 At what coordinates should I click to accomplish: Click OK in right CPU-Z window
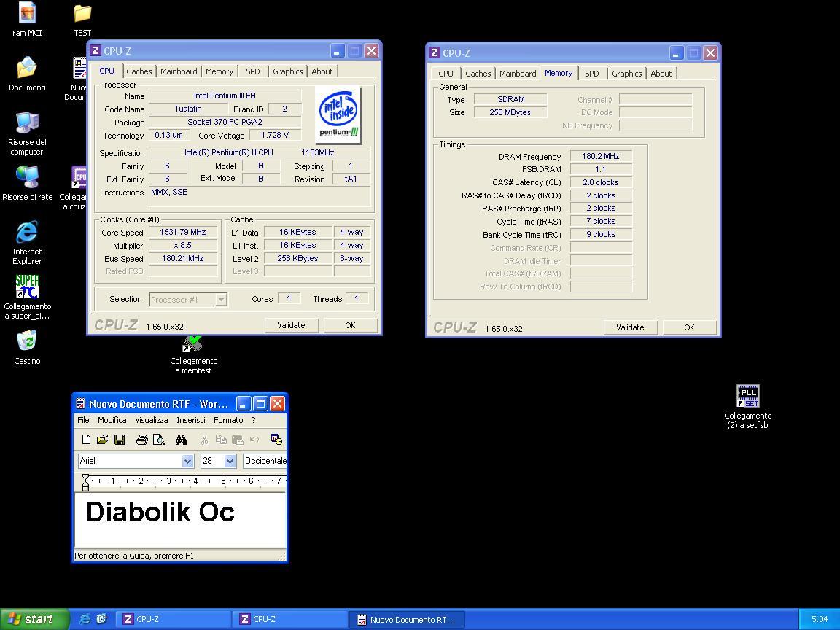point(690,327)
